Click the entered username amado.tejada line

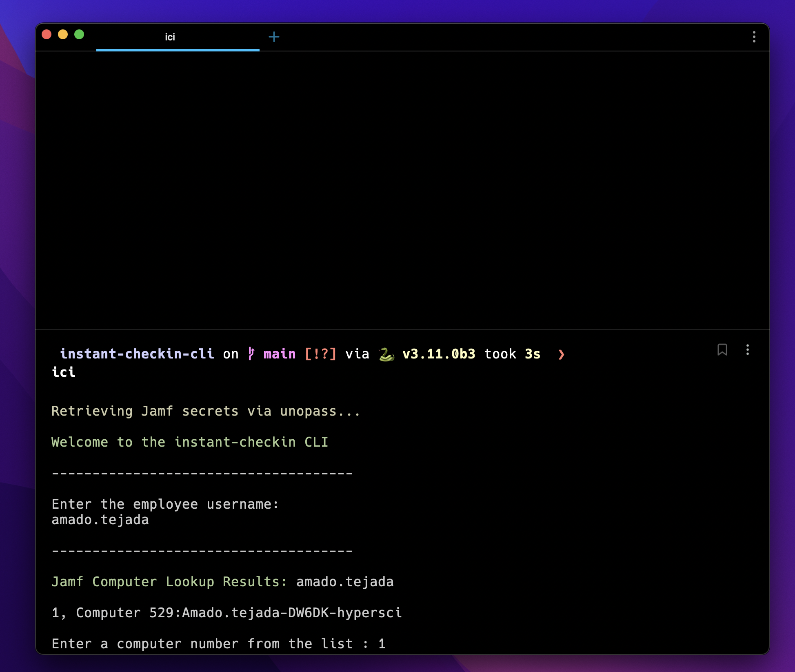pyautogui.click(x=100, y=520)
